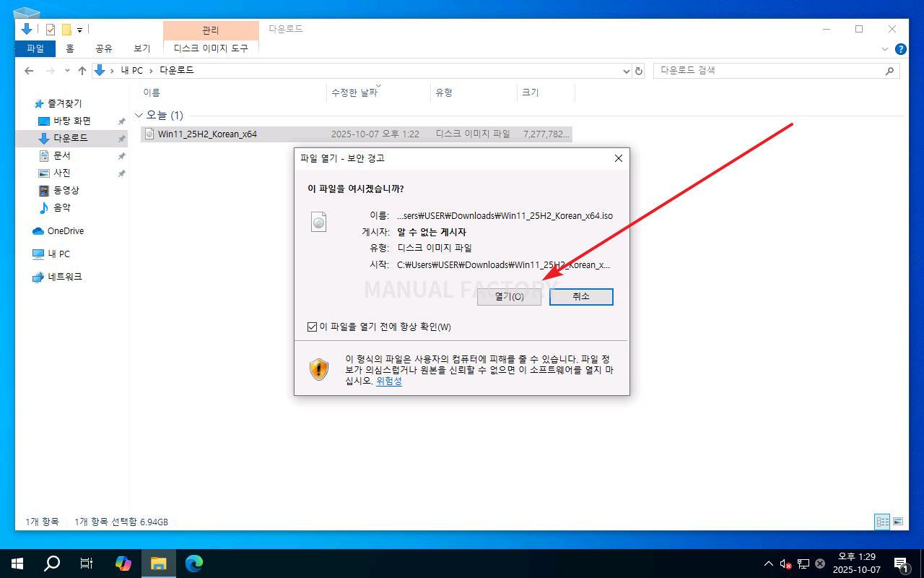
Task: Open the Copilot taskbar icon
Action: [x=123, y=564]
